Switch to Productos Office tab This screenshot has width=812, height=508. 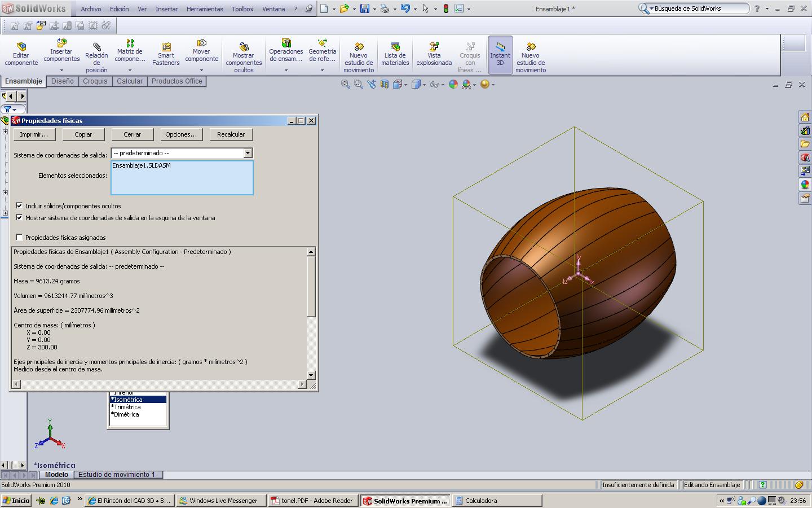click(x=176, y=81)
